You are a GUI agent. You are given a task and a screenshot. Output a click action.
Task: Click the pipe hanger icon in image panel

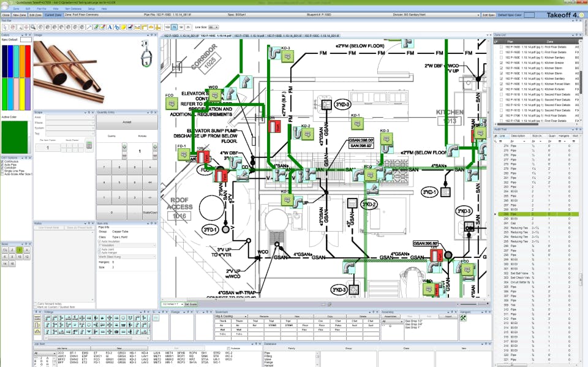coord(145,53)
